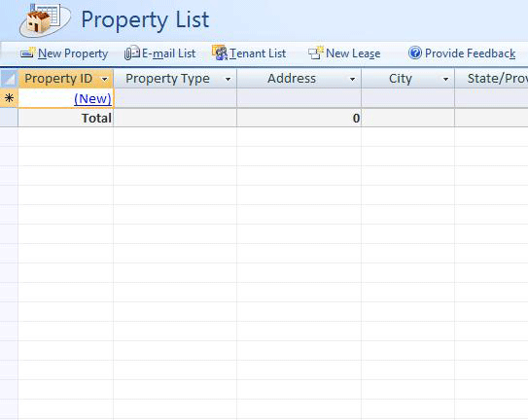This screenshot has height=420, width=528.
Task: Open the City column dropdown arrow
Action: click(x=445, y=79)
